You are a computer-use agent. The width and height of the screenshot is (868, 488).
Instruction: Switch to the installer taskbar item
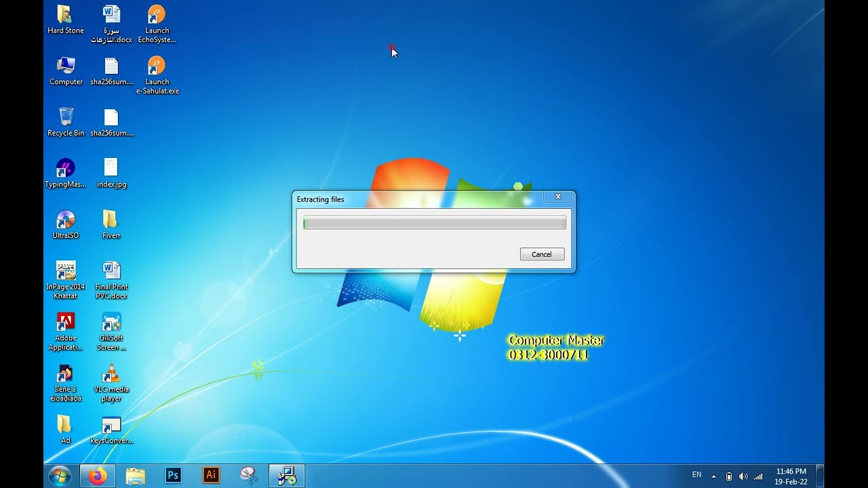[x=287, y=476]
